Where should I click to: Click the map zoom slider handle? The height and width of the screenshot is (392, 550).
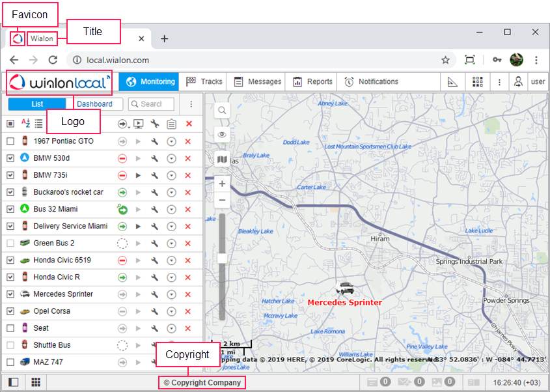(222, 258)
